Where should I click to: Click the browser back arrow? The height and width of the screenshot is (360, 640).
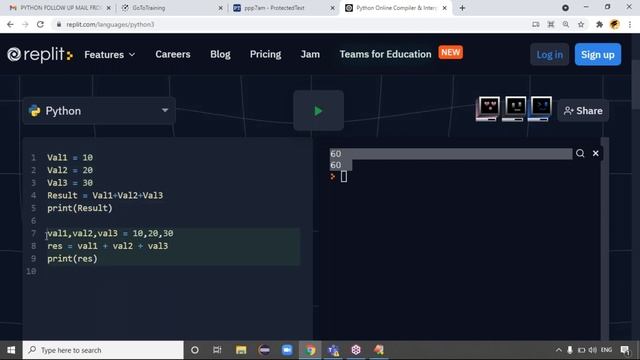click(10, 24)
